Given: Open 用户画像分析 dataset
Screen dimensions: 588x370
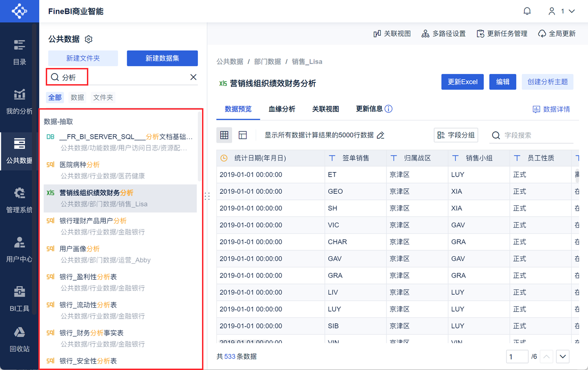Looking at the screenshot, I should click(x=120, y=254).
